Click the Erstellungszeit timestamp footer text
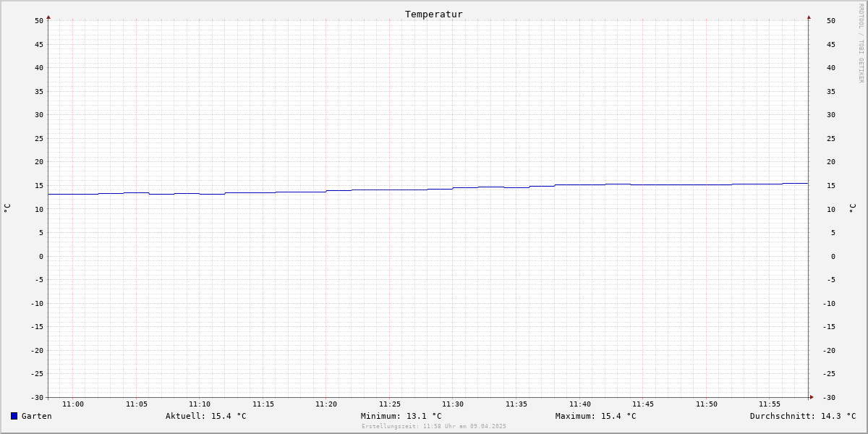The image size is (868, 434). (434, 426)
